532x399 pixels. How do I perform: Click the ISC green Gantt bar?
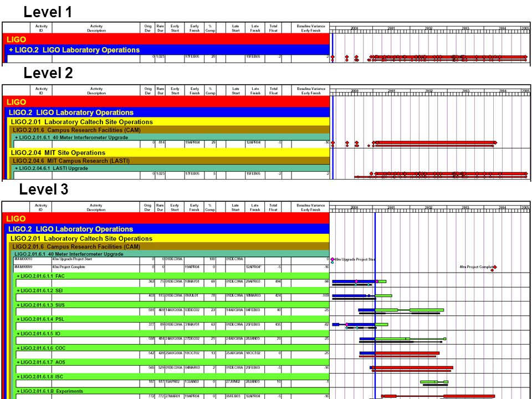click(434, 382)
